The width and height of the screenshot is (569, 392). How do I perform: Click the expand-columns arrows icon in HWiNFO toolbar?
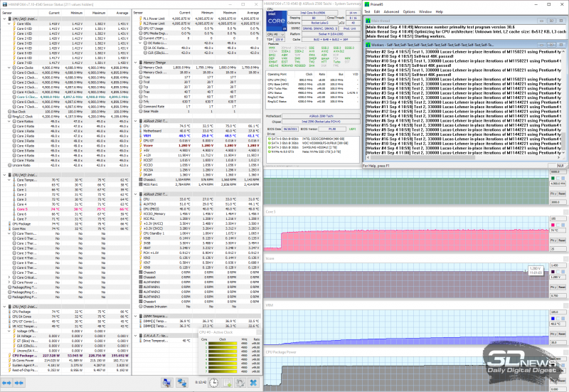[7, 383]
